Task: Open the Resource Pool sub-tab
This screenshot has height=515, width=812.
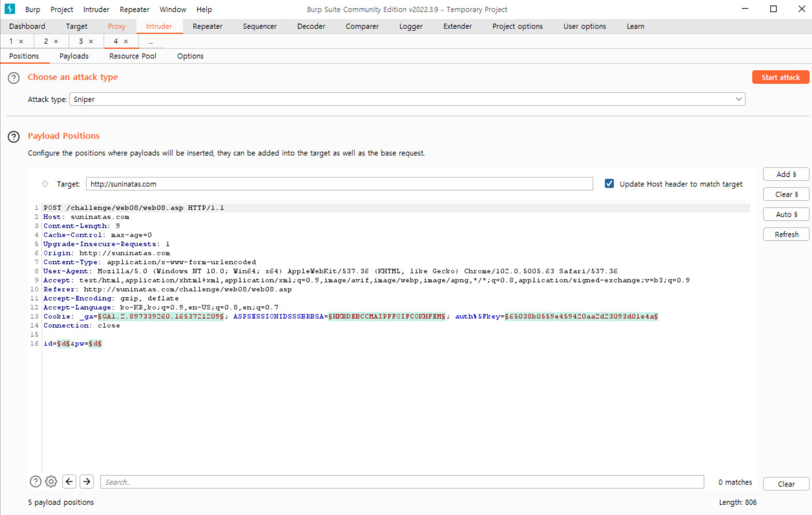Action: [x=133, y=56]
